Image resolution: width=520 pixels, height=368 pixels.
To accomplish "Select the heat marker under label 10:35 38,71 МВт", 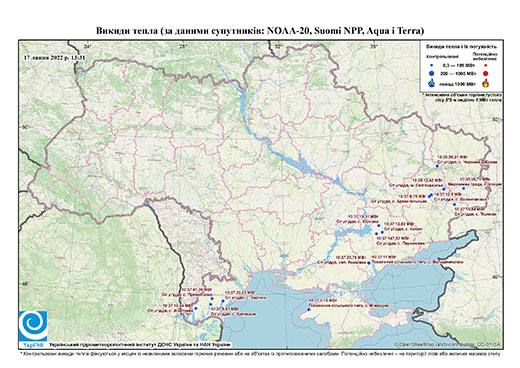I will pos(463,188).
